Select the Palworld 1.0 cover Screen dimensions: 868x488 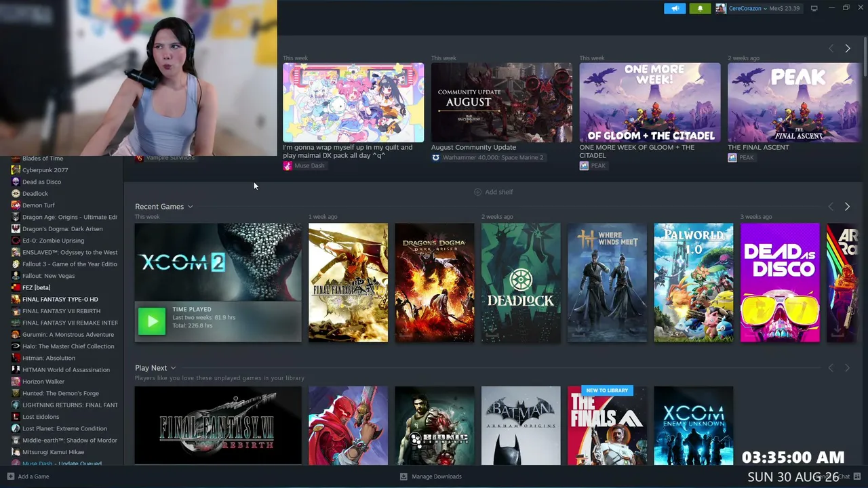694,283
